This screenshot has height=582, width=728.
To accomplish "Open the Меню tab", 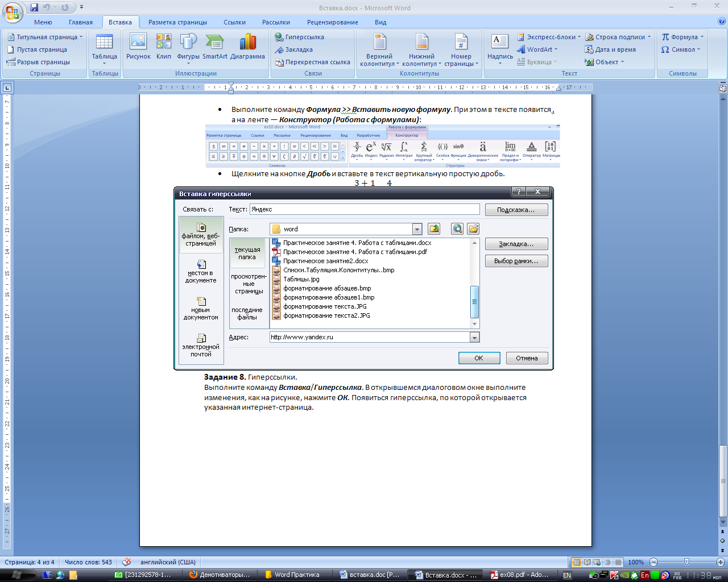I will [x=43, y=22].
